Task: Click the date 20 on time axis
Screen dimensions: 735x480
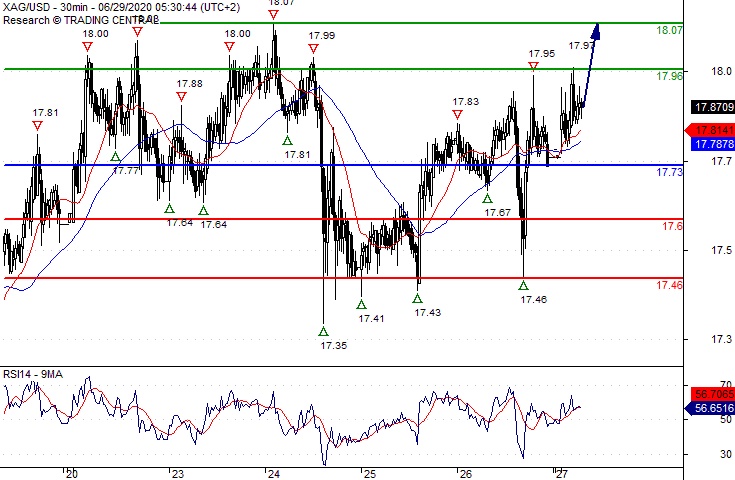Action: (x=72, y=474)
